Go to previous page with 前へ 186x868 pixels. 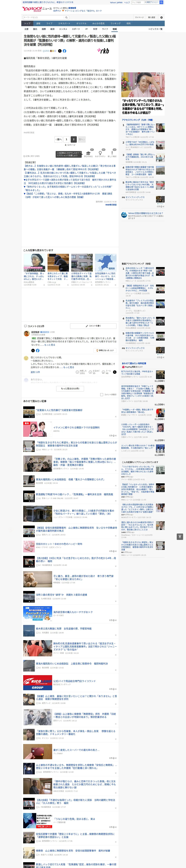pyautogui.click(x=58, y=139)
